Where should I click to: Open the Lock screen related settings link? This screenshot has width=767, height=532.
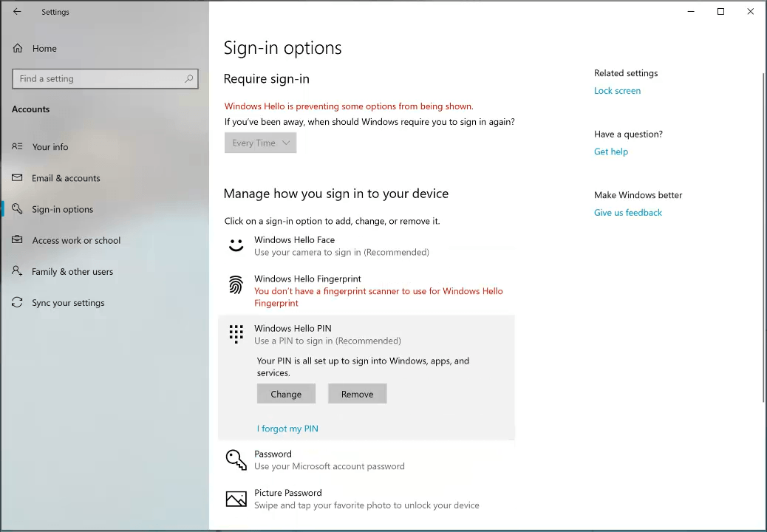coord(617,91)
